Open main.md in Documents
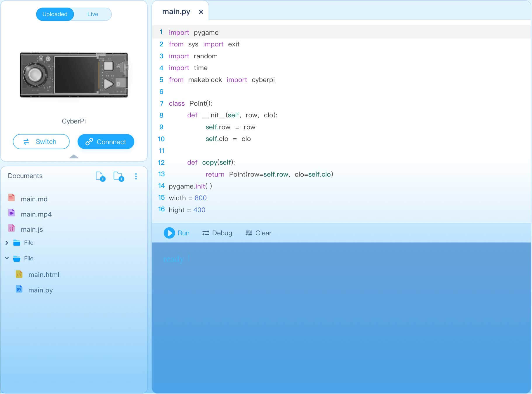Viewport: 532px width, 394px height. [x=34, y=199]
